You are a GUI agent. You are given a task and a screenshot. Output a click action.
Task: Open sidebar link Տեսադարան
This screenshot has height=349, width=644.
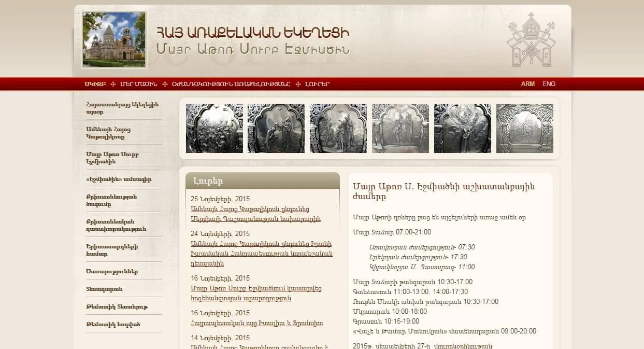[104, 289]
